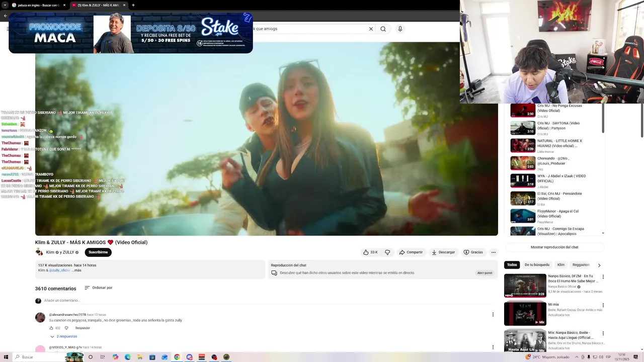Open options for Mi mix
Viewport: 644px width, 362px height.
(x=603, y=305)
